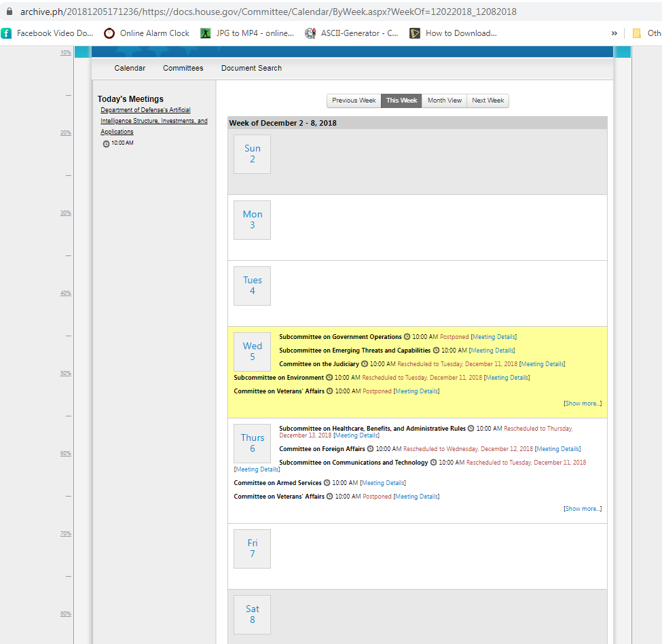The height and width of the screenshot is (644, 662).
Task: Click Committee on Armed Services title
Action: (x=278, y=483)
